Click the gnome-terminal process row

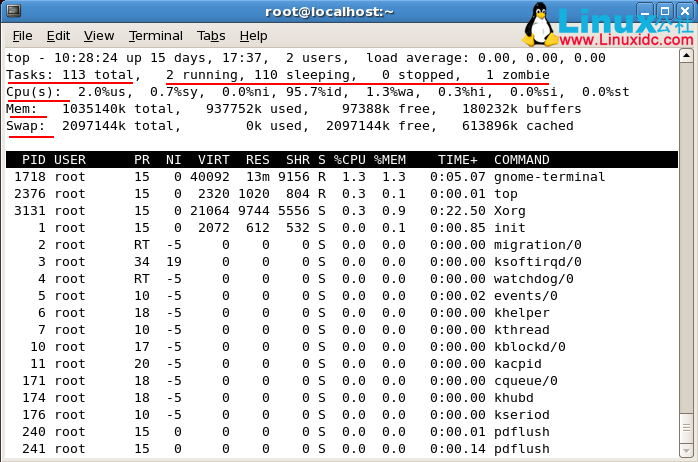coord(342,177)
